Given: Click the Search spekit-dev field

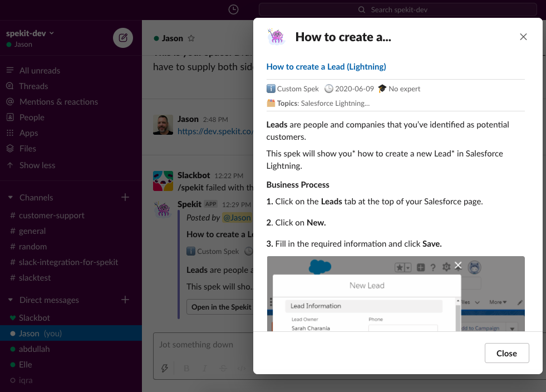Looking at the screenshot, I should pyautogui.click(x=397, y=10).
